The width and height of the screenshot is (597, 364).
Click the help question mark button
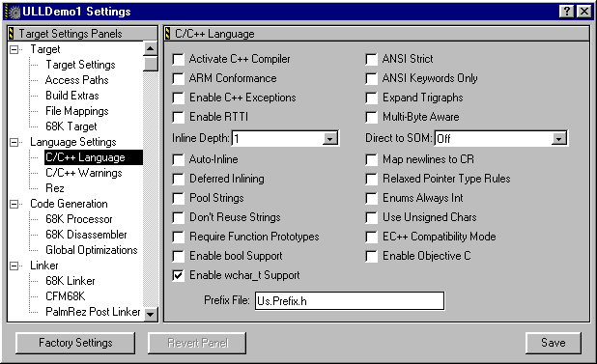point(566,12)
